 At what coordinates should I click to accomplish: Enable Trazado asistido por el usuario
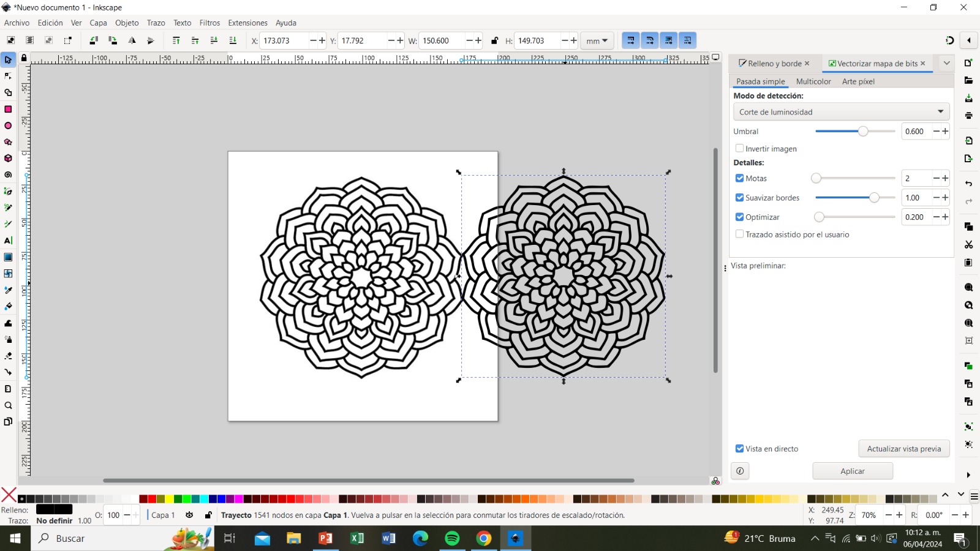coord(739,234)
